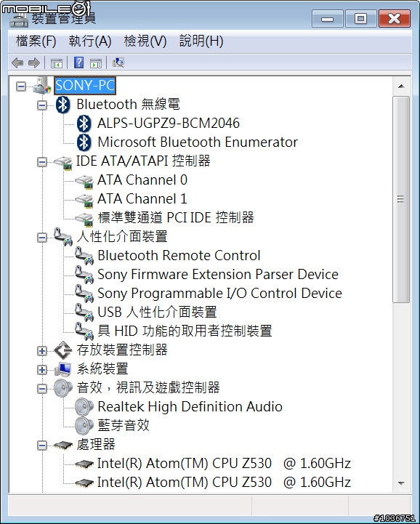Viewport: 420px width, 524px height.
Task: Collapse the IDE ATA/ATAPI 控制器 node
Action: pyautogui.click(x=42, y=162)
